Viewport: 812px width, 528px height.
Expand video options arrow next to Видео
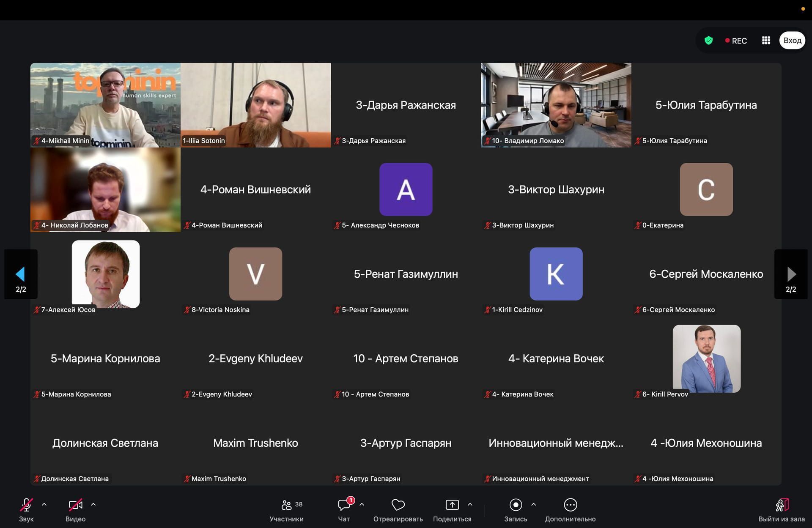click(93, 504)
